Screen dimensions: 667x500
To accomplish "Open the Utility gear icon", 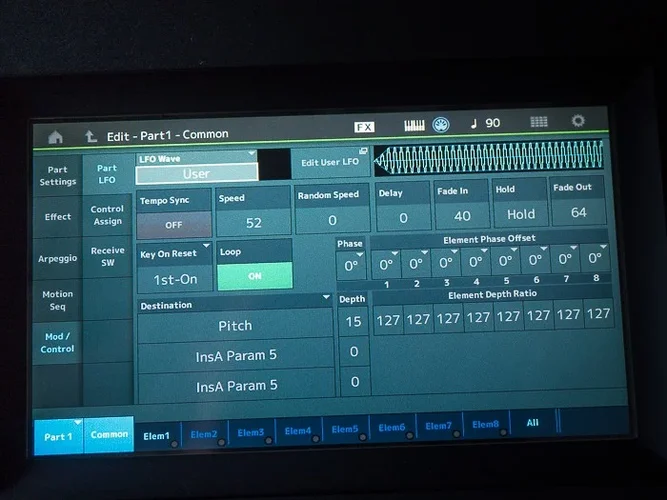I will [x=578, y=120].
